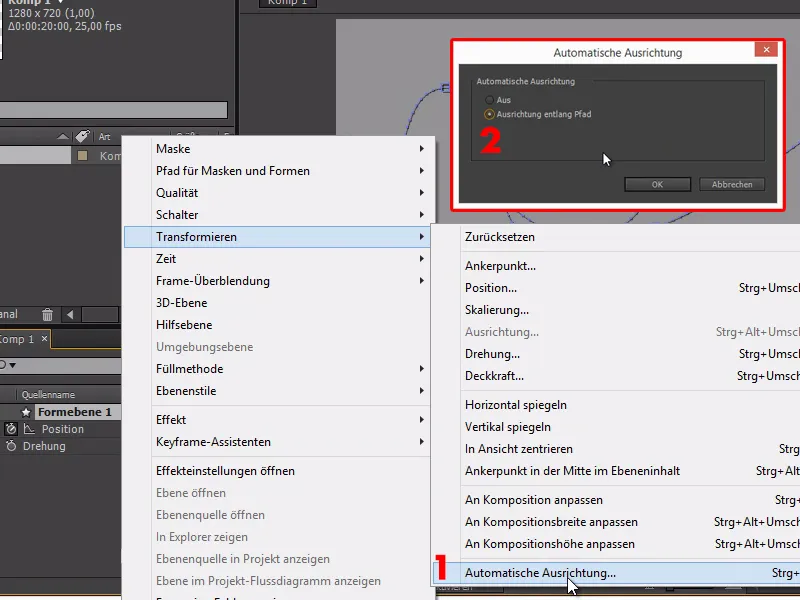Select the Aus radio button
This screenshot has width=800, height=600.
tap(489, 100)
